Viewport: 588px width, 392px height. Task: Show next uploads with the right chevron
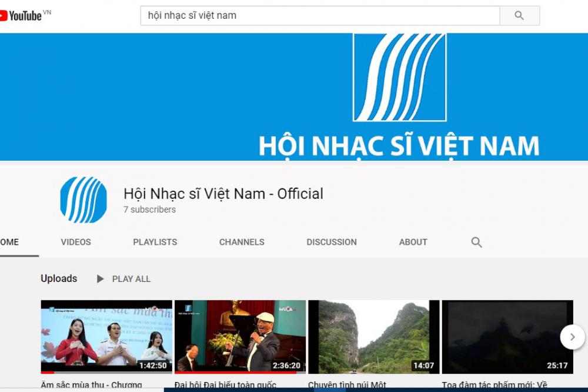tap(572, 337)
